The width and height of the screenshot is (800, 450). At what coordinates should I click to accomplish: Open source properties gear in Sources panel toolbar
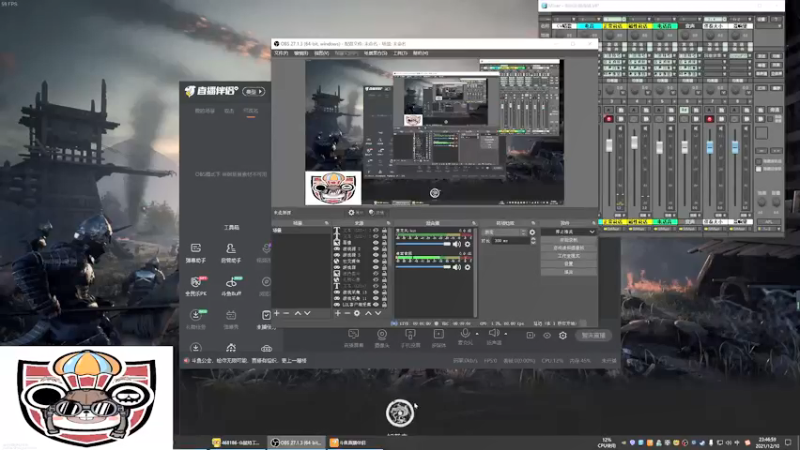click(x=357, y=313)
